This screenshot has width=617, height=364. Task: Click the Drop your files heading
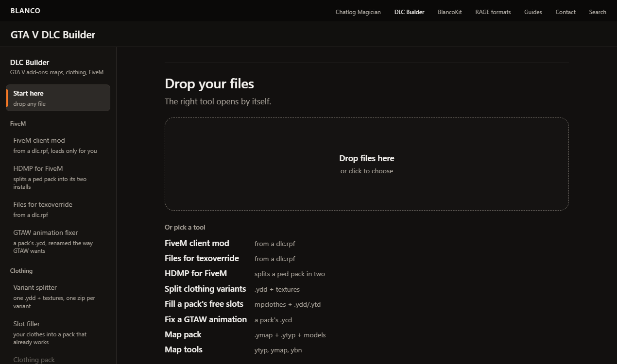(x=209, y=84)
